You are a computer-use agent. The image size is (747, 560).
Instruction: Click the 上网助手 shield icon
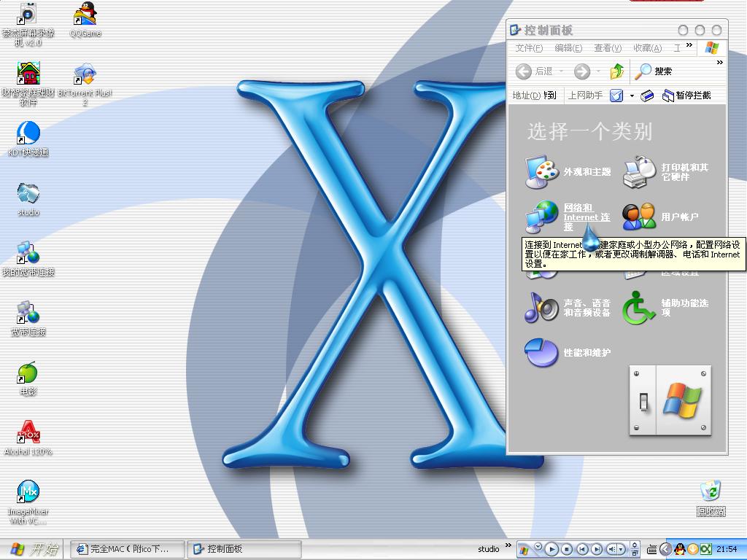pyautogui.click(x=616, y=96)
